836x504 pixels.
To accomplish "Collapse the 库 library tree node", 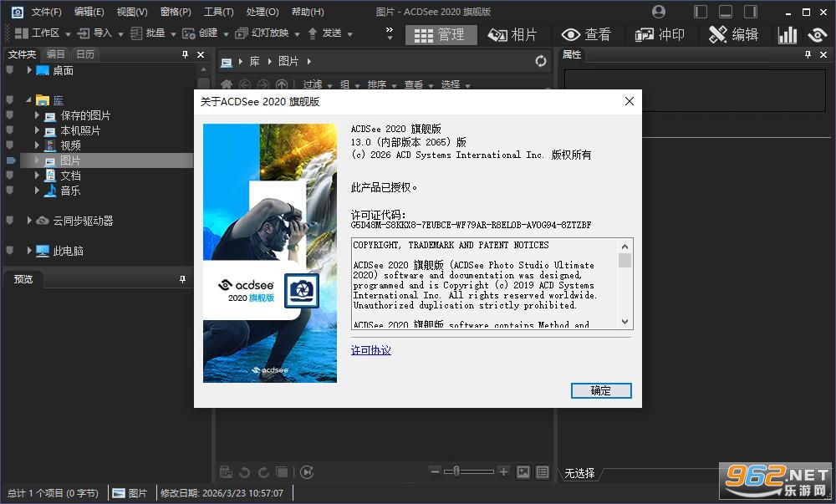I will 28,99.
